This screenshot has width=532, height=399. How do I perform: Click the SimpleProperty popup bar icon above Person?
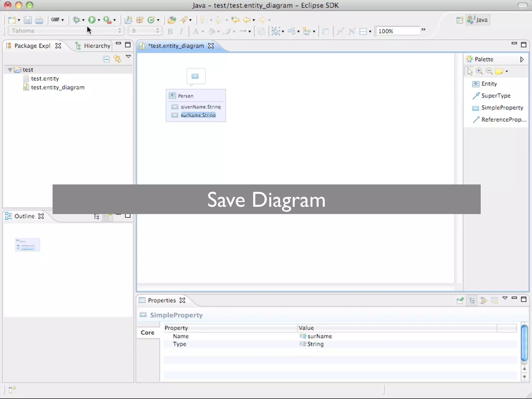coord(195,76)
